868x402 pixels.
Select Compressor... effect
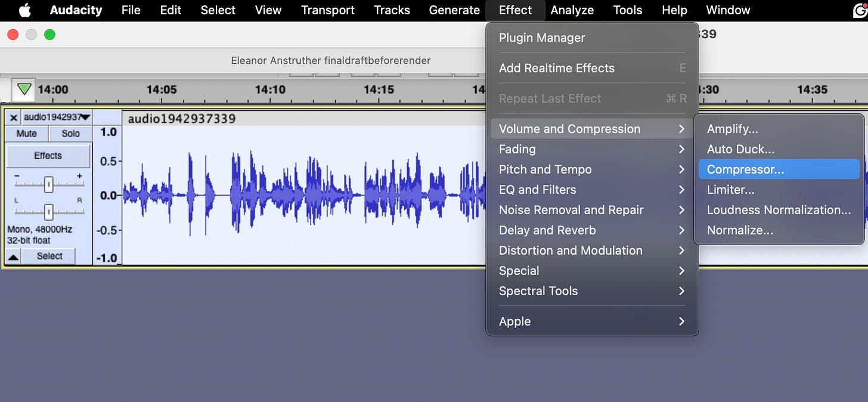coord(779,169)
